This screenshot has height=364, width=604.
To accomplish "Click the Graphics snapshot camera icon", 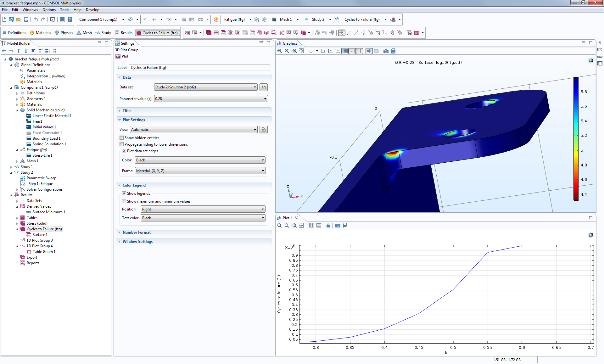I will (x=386, y=51).
